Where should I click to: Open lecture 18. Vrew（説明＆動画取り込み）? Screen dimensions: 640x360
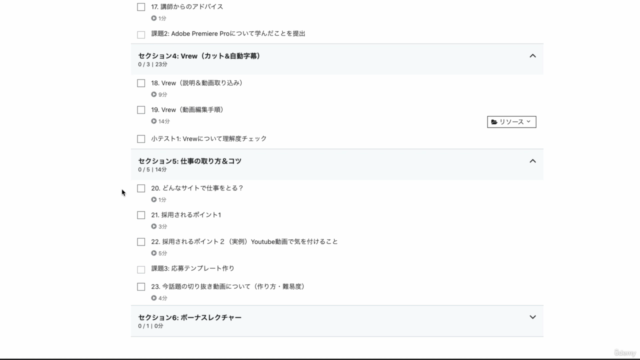(198, 83)
